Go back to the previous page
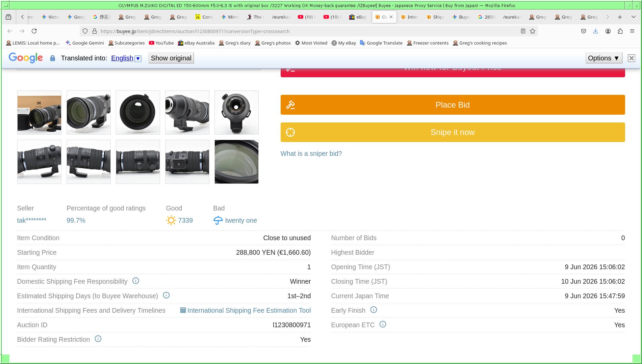Screen dimensions: 642x364 click(x=10, y=31)
